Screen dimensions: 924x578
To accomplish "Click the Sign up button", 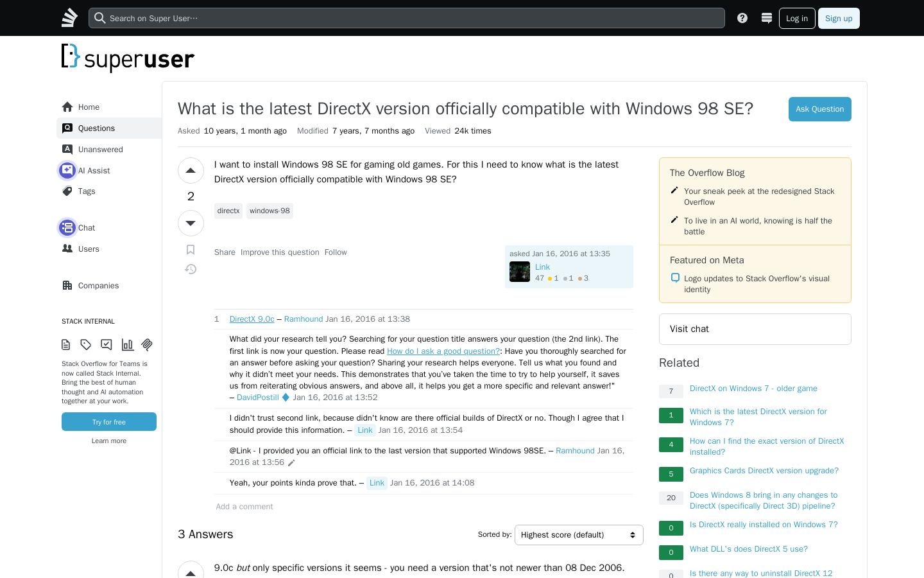I will 839,18.
